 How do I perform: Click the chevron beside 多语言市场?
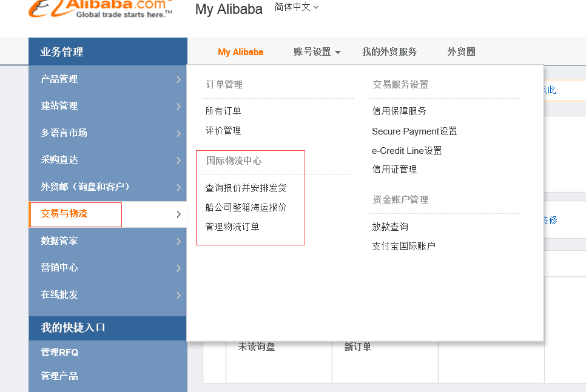178,133
